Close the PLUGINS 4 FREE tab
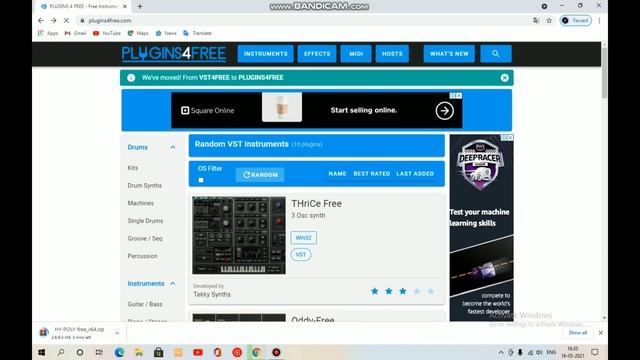Screen dimensions: 640x360 point(125,7)
